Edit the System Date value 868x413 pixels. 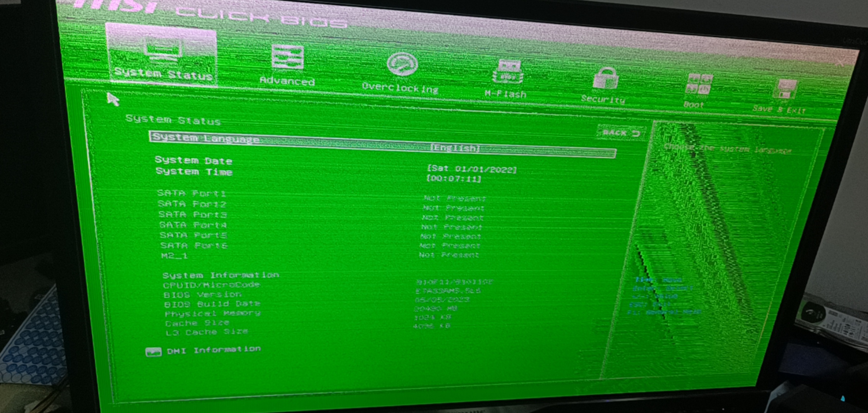472,169
